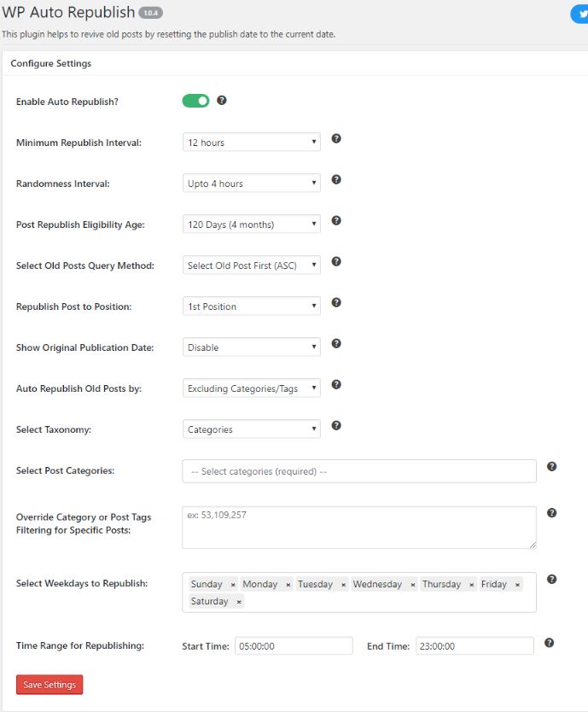Click the Enable Auto Republish? label

(67, 102)
